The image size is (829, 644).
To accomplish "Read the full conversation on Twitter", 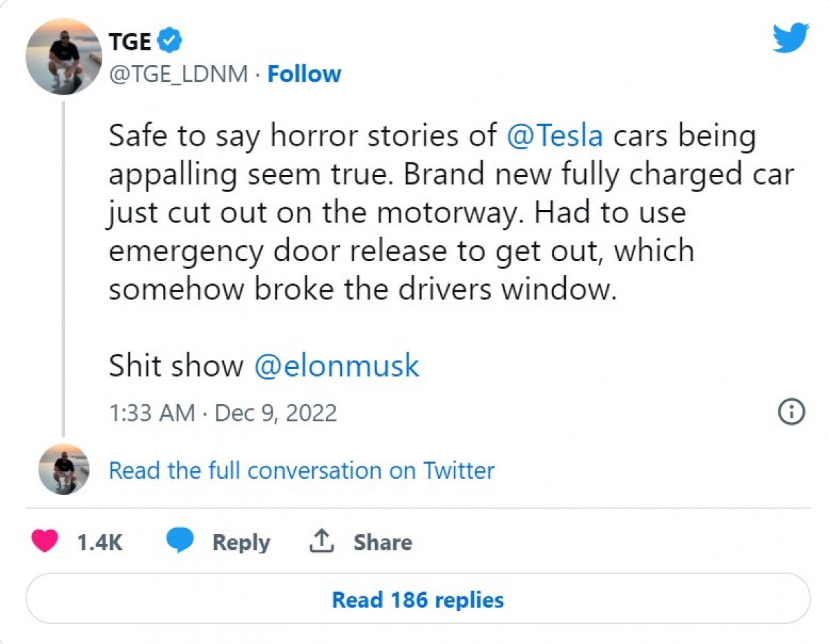I will [x=301, y=471].
